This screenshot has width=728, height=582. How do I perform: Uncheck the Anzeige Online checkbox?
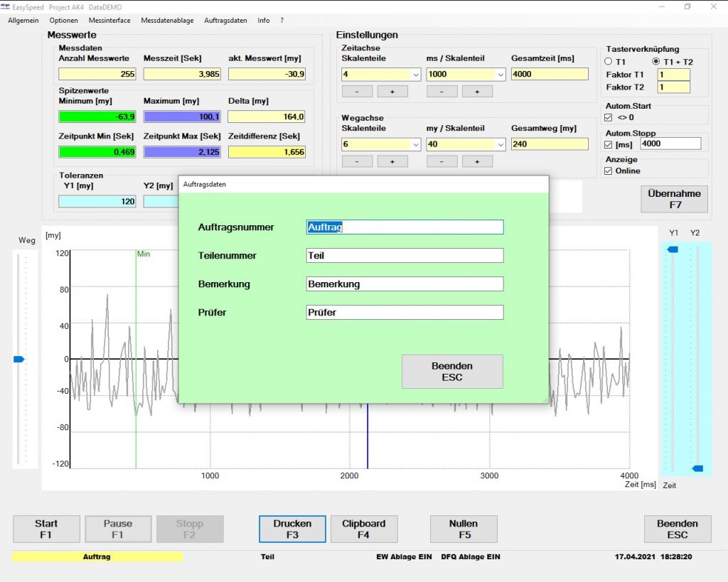[x=608, y=171]
